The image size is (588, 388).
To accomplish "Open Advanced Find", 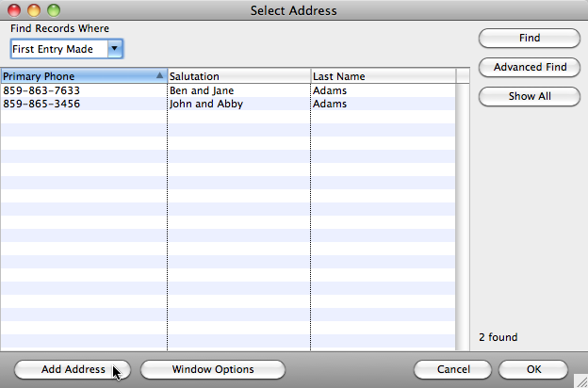I will [x=530, y=68].
